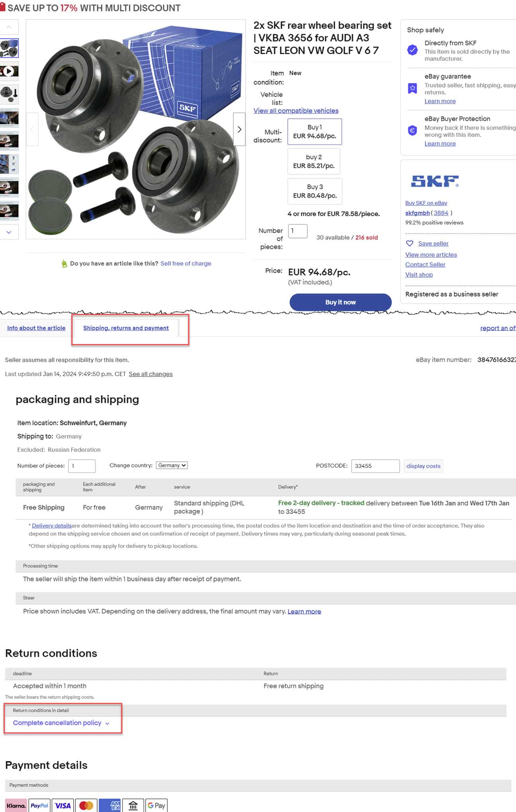Click the thumbnail list up chevron

[9, 27]
